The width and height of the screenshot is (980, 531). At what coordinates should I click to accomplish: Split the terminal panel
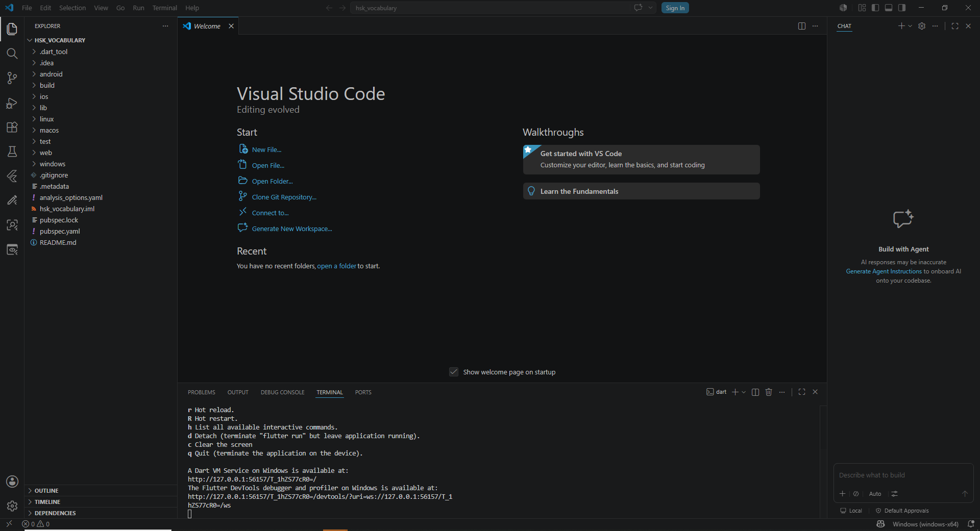point(755,392)
